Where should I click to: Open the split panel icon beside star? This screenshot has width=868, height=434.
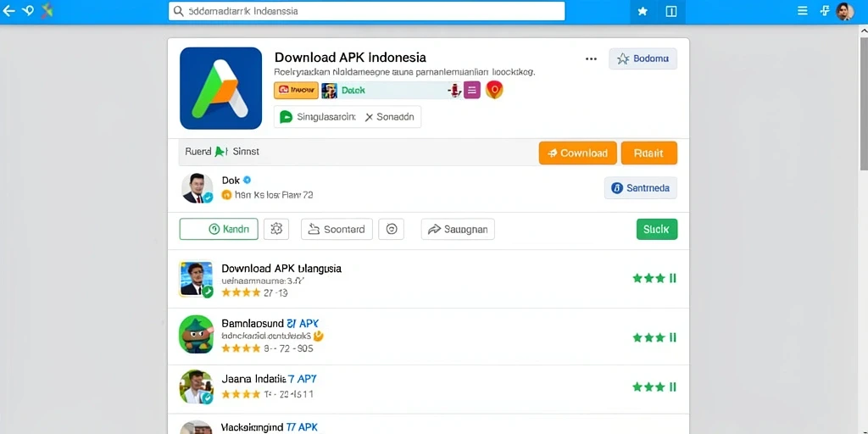[671, 12]
